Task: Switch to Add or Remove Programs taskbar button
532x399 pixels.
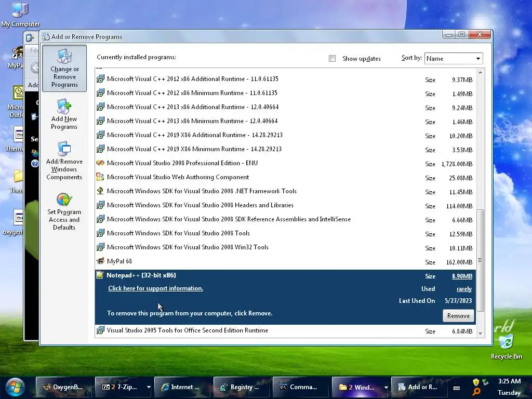Action: [x=419, y=387]
